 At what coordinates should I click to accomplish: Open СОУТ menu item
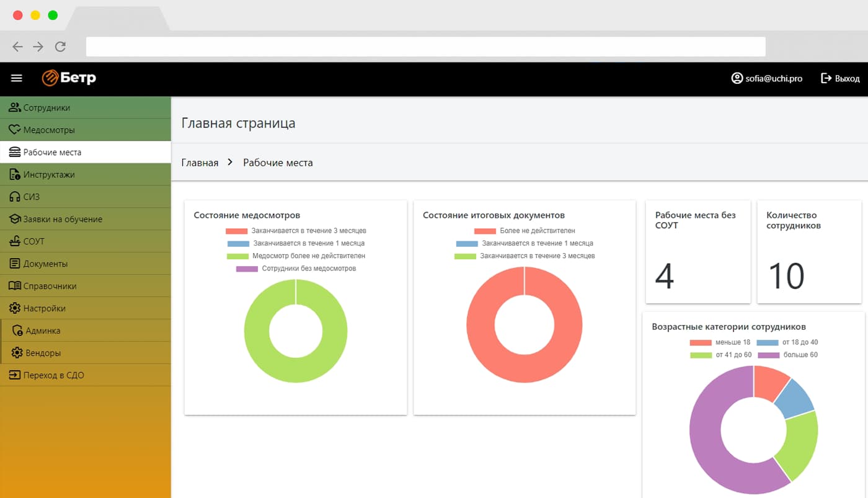click(86, 241)
